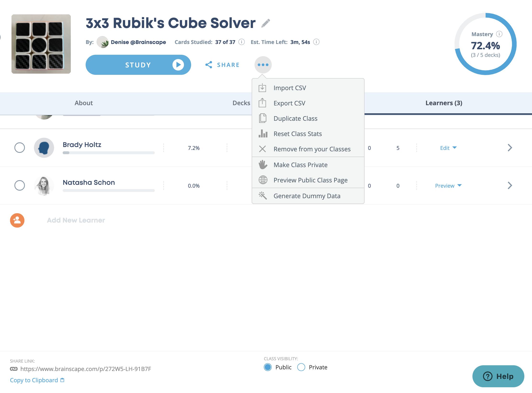Click the Reset Class Stats bar chart icon
This screenshot has width=532, height=393.
(x=263, y=134)
